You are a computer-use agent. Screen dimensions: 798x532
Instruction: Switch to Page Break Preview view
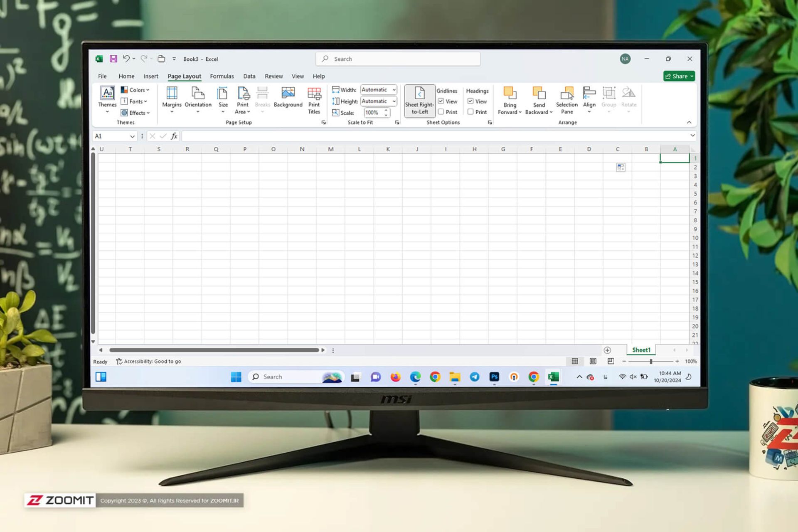click(x=611, y=361)
